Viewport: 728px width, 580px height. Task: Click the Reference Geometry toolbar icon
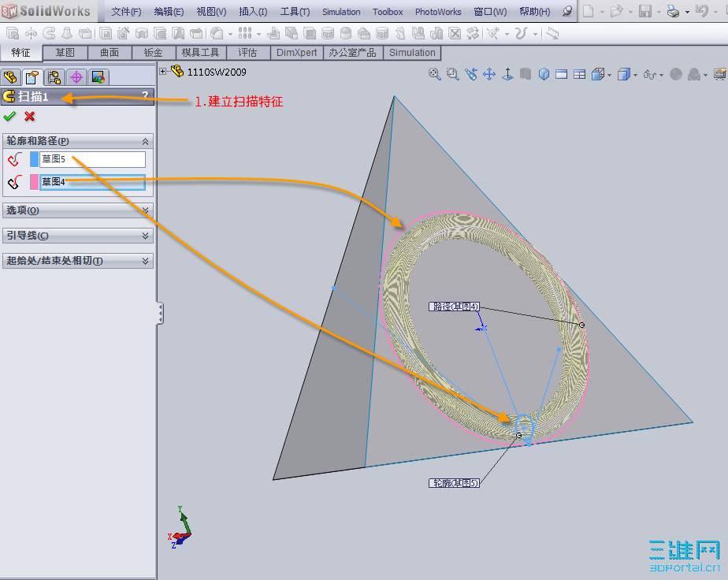point(493,33)
